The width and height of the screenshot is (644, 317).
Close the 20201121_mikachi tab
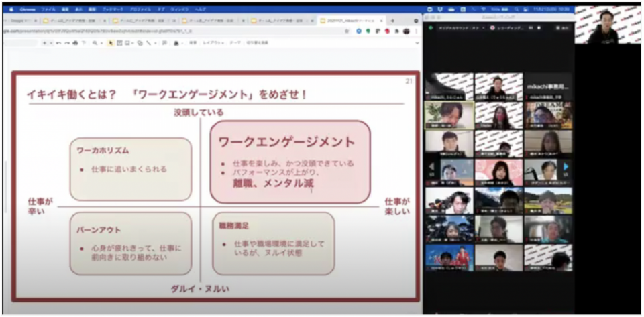382,21
